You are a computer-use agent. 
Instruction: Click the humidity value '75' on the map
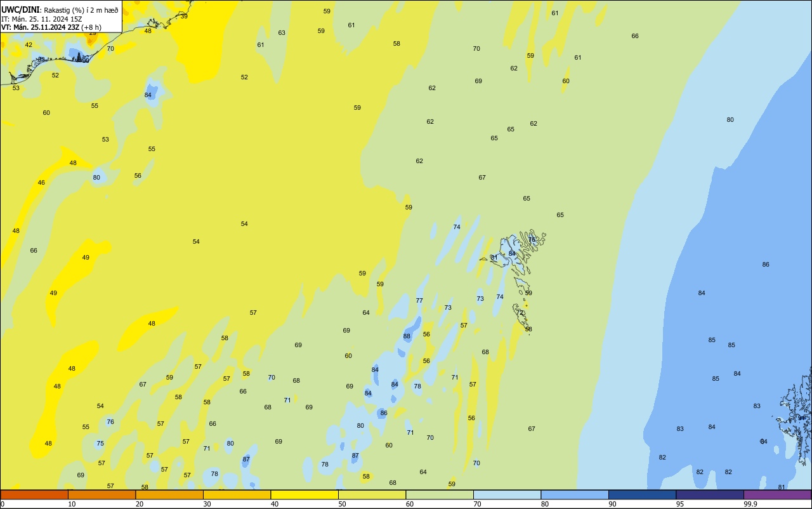click(x=100, y=444)
